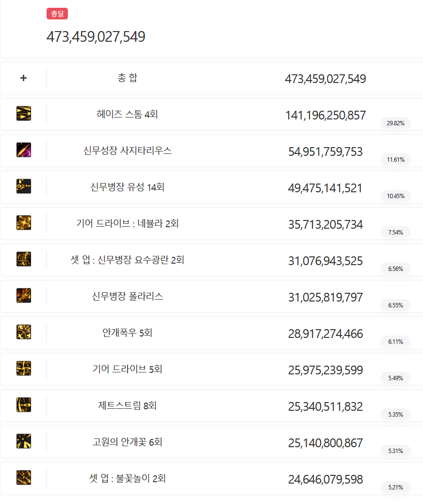
Task: Click the 셋 업 : 불꽃놀이 skill icon
Action: point(24,478)
